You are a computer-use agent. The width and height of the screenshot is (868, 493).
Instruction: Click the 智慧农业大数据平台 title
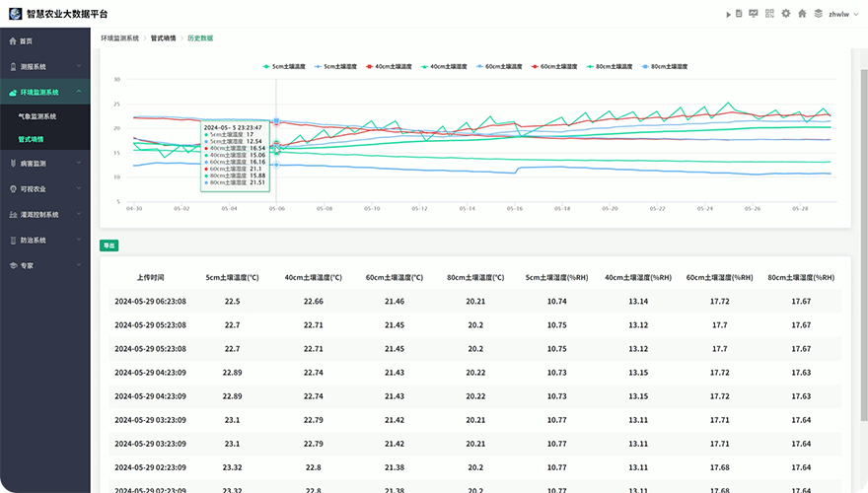[x=67, y=14]
